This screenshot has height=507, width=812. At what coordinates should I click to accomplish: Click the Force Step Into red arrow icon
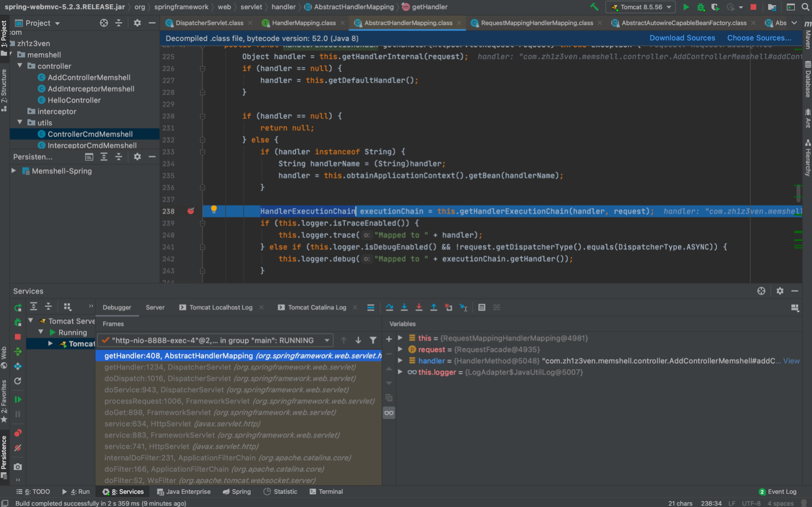(x=419, y=307)
